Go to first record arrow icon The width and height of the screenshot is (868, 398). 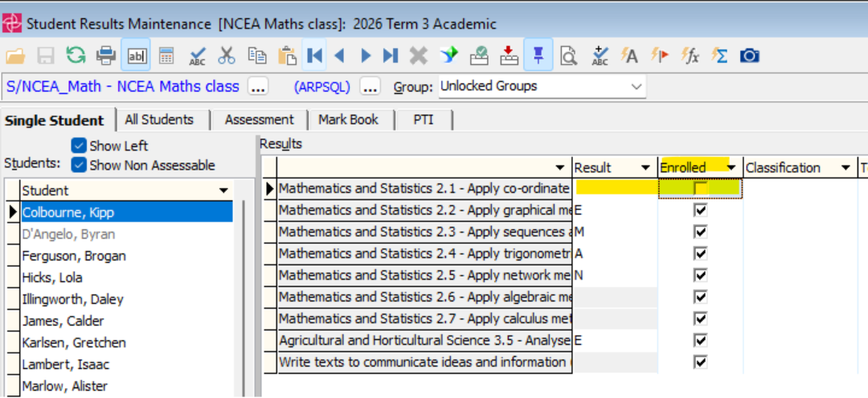point(314,55)
